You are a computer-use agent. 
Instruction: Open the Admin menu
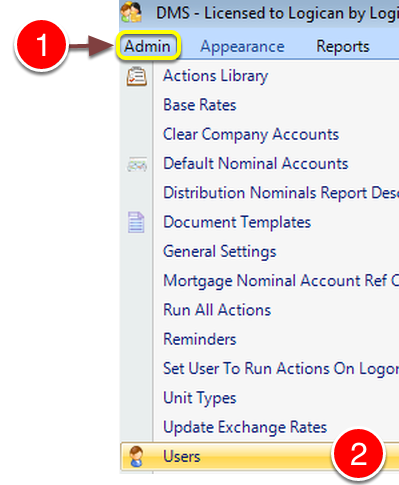pos(147,46)
